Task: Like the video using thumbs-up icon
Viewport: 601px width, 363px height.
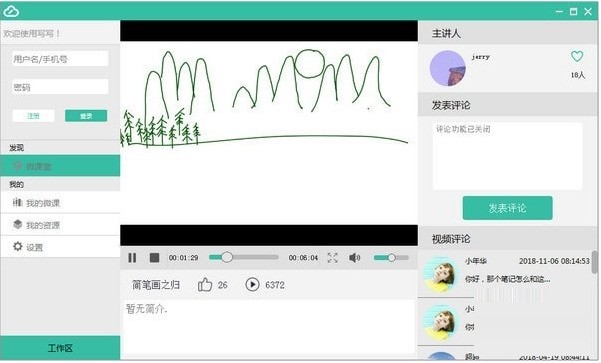Action: click(x=205, y=285)
